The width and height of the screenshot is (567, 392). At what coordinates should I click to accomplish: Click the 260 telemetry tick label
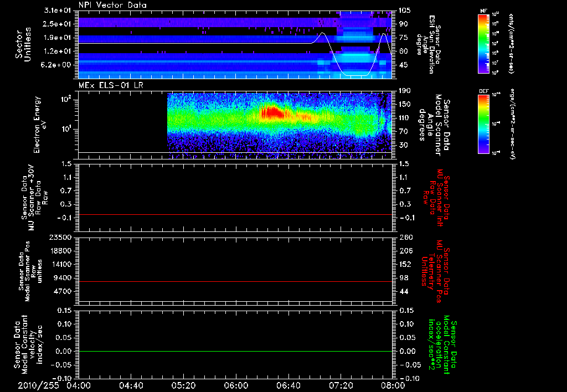click(x=406, y=238)
